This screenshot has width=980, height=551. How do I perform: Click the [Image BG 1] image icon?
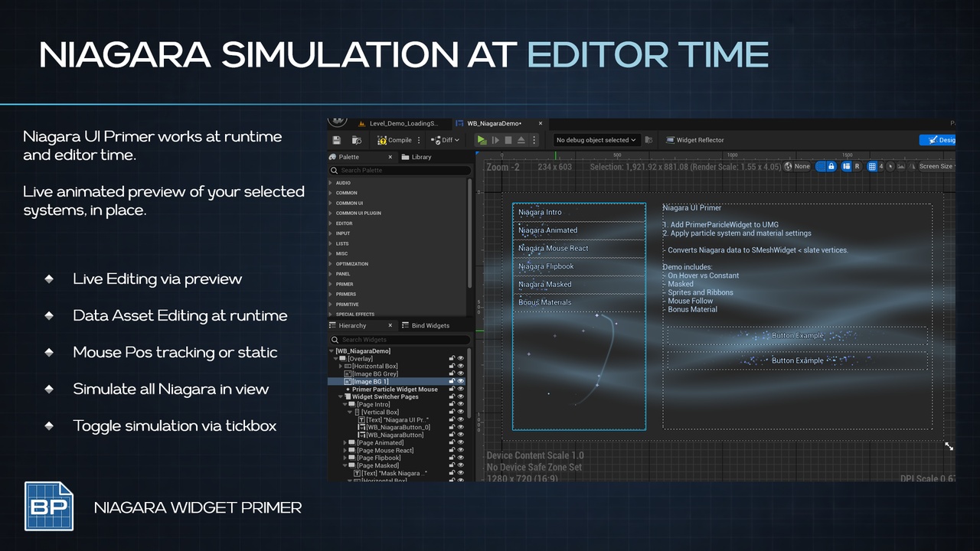click(x=348, y=381)
